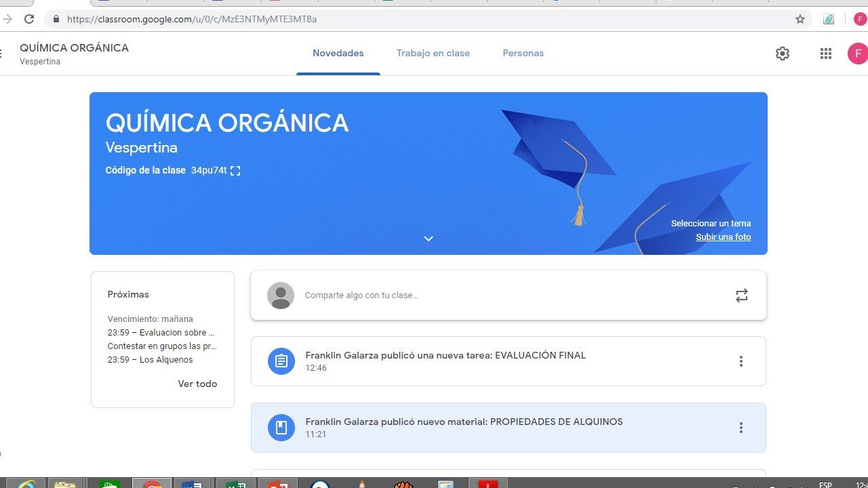The height and width of the screenshot is (488, 868).
Task: Switch to Chrome in the taskbar
Action: 151,483
